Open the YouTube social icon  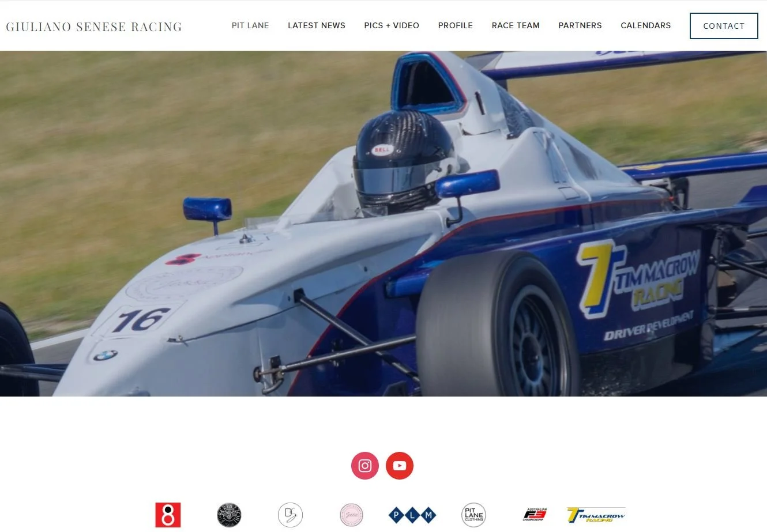(x=400, y=466)
